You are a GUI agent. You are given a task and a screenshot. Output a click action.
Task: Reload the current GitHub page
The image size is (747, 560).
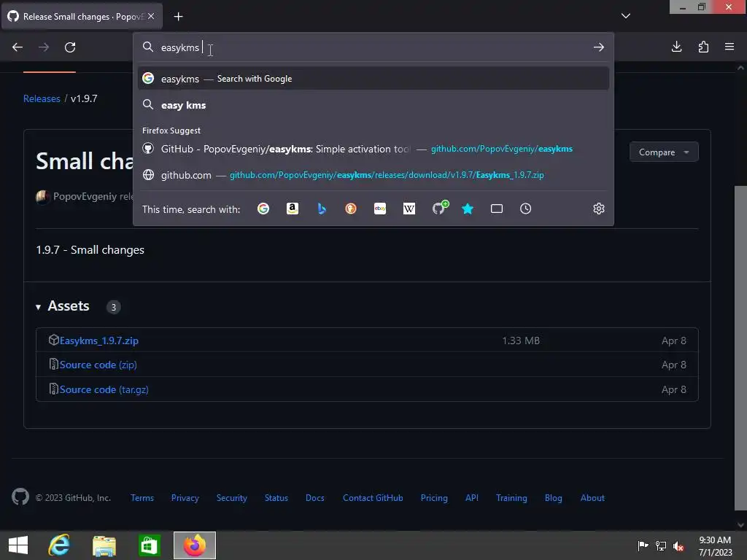coord(70,47)
